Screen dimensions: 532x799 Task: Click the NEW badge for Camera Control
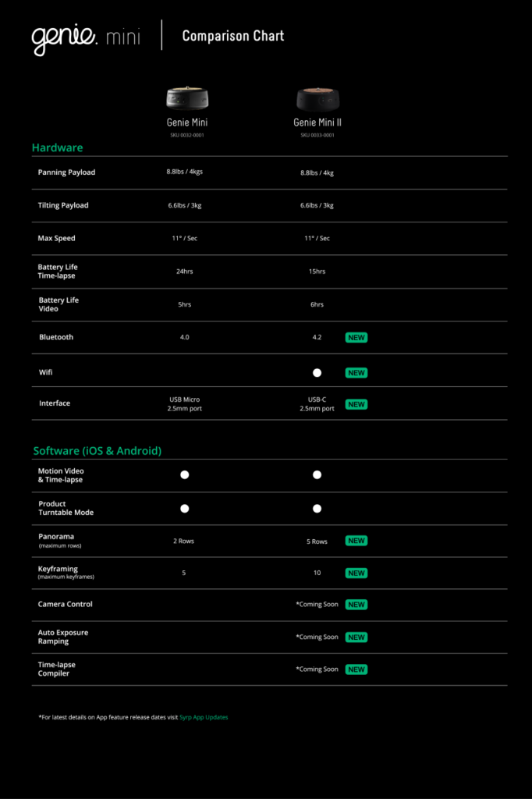coord(356,605)
